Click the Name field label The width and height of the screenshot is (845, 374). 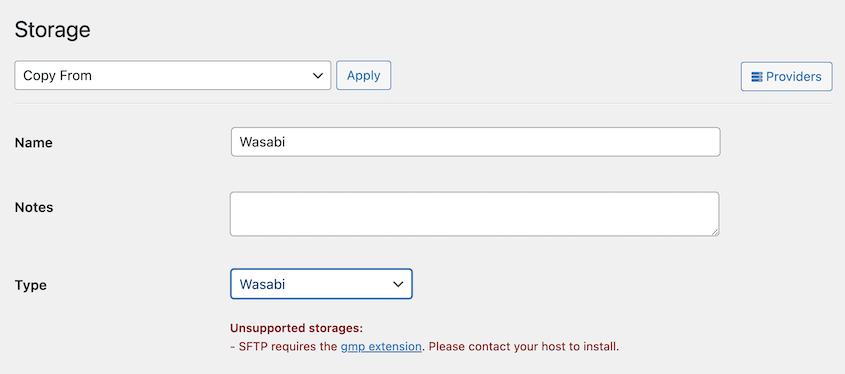pyautogui.click(x=33, y=143)
